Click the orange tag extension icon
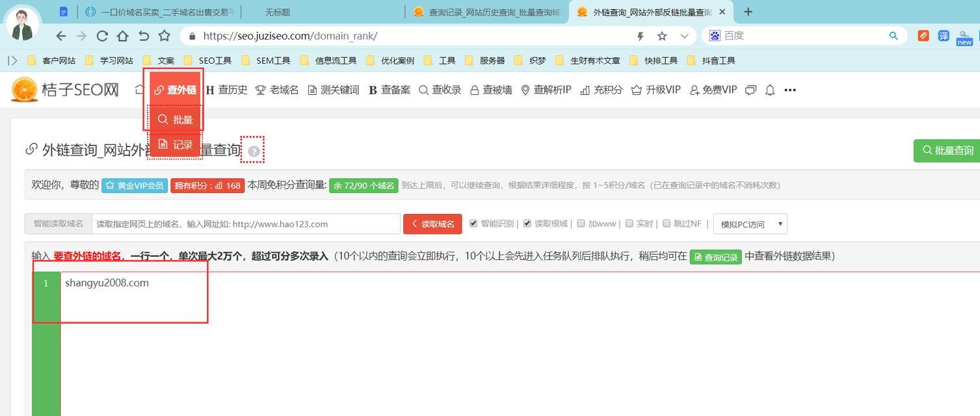Screen dimensions: 980x416 coord(923,36)
